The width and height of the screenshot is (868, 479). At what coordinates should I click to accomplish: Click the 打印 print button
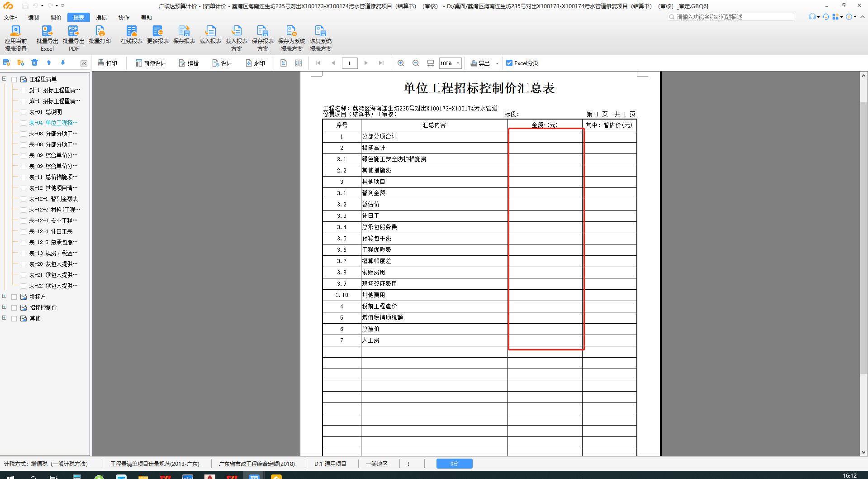[x=108, y=63]
